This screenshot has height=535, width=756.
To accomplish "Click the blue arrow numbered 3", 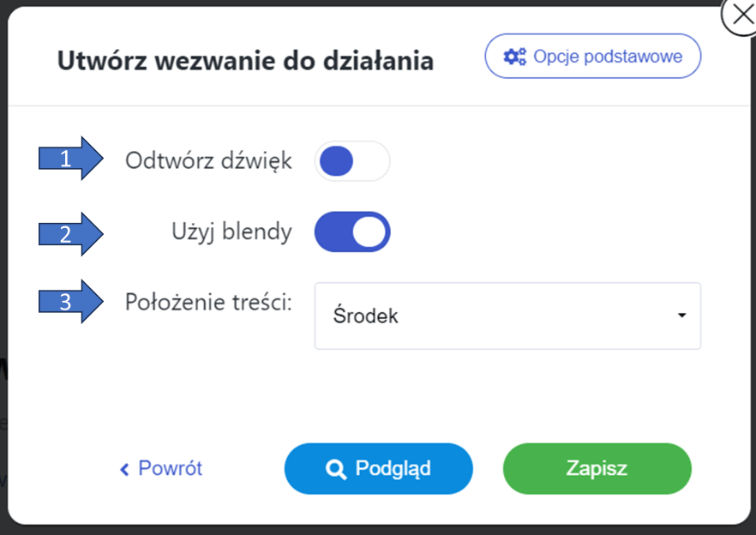I will (x=70, y=301).
